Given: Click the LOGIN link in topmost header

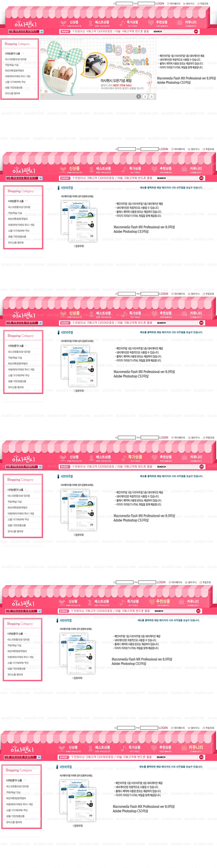Looking at the screenshot, I should [x=160, y=4].
